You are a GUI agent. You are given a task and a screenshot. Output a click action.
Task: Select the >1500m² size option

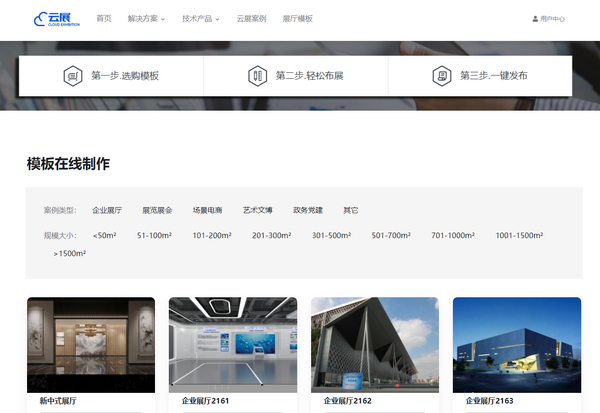point(70,254)
